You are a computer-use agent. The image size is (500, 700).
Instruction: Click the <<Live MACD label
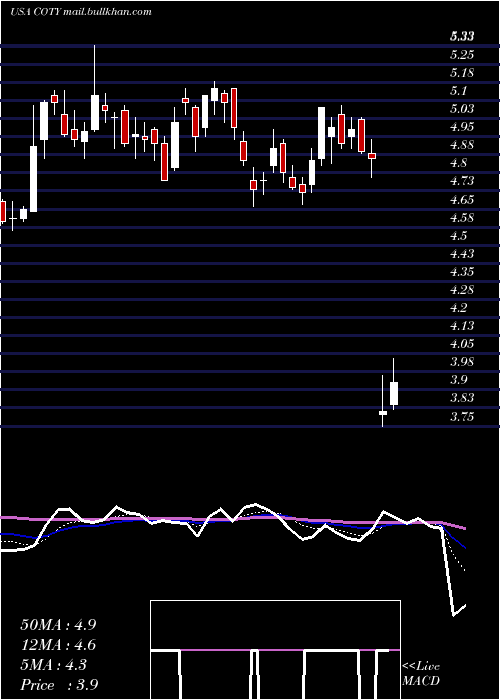click(421, 674)
